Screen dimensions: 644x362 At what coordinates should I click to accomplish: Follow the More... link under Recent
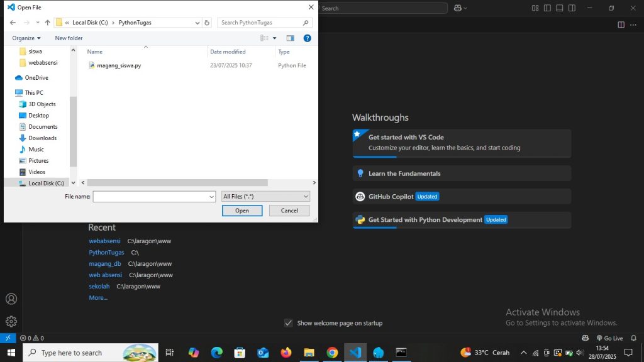pyautogui.click(x=97, y=297)
